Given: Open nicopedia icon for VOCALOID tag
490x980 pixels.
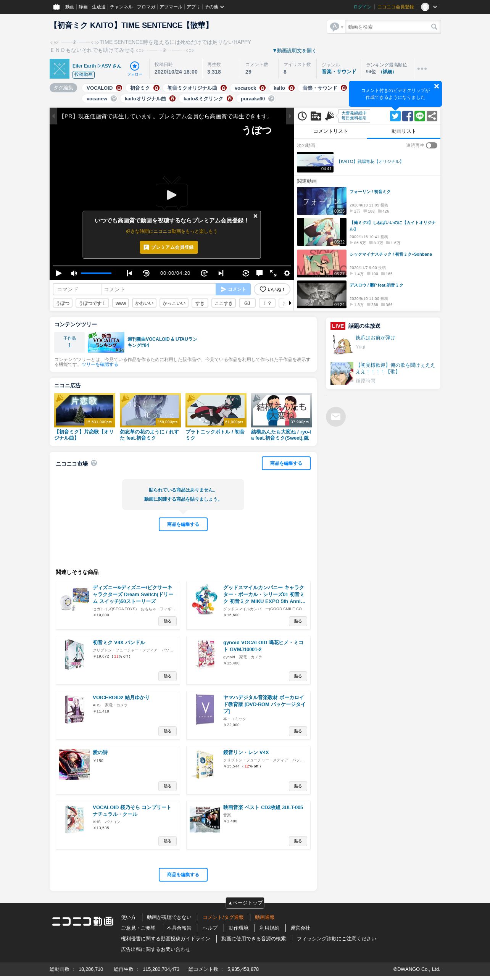Looking at the screenshot, I should tap(119, 88).
